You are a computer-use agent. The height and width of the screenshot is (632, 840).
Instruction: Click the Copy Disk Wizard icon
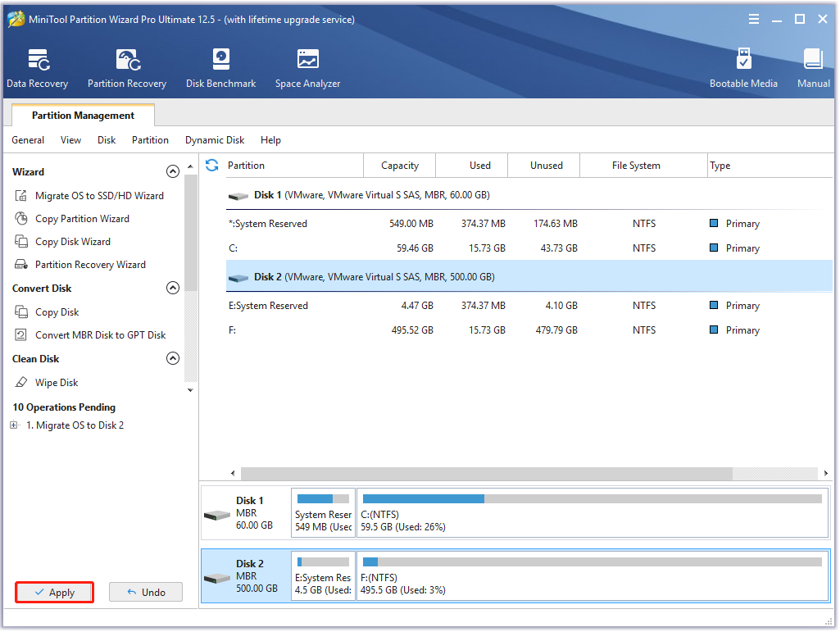20,242
